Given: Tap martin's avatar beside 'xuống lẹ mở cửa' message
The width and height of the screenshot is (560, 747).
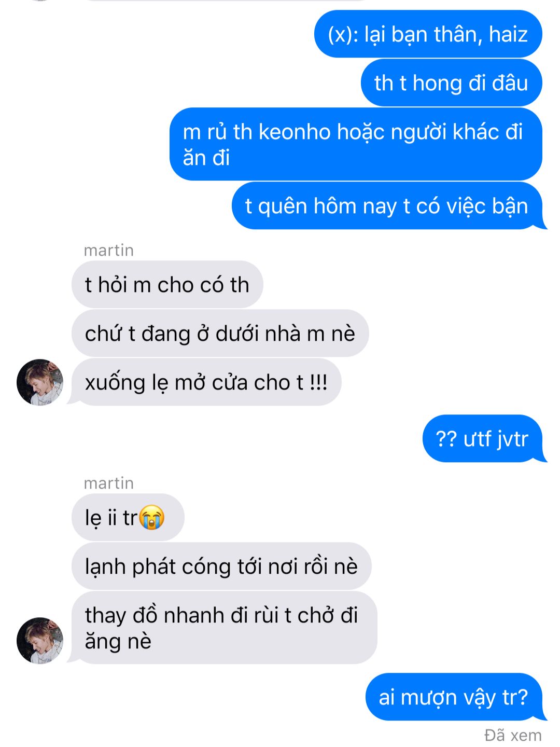Looking at the screenshot, I should 40,382.
